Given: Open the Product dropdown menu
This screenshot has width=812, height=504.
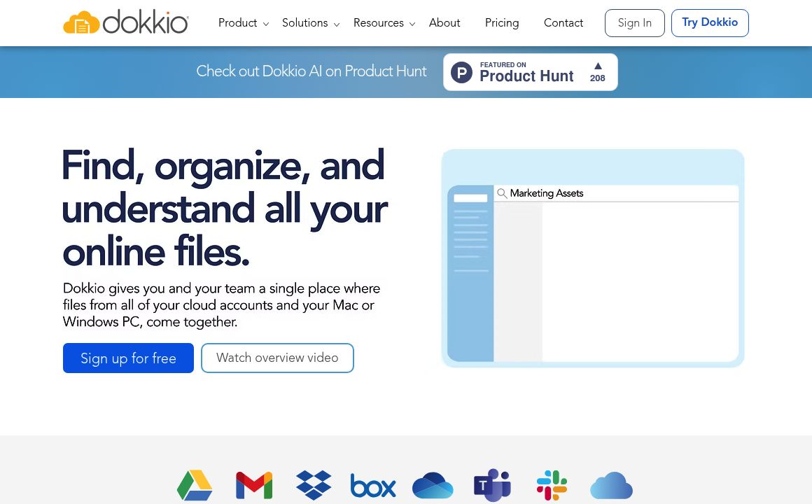Looking at the screenshot, I should pyautogui.click(x=238, y=23).
